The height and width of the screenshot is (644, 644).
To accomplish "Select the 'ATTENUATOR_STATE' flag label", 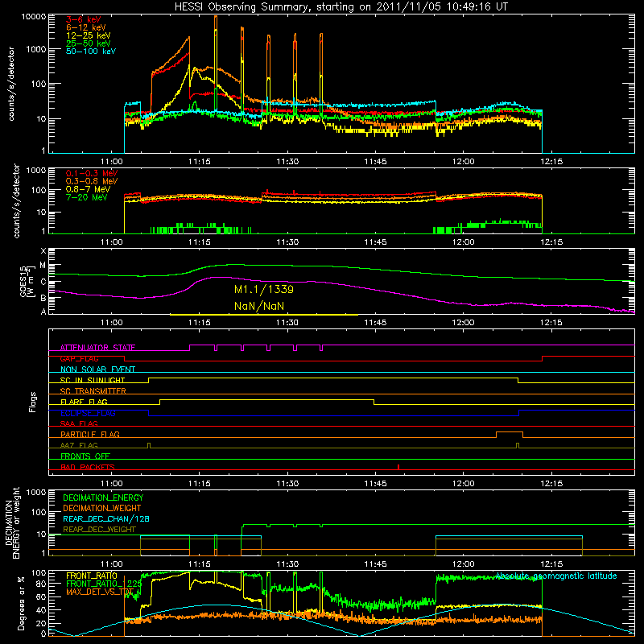I will pos(97,348).
